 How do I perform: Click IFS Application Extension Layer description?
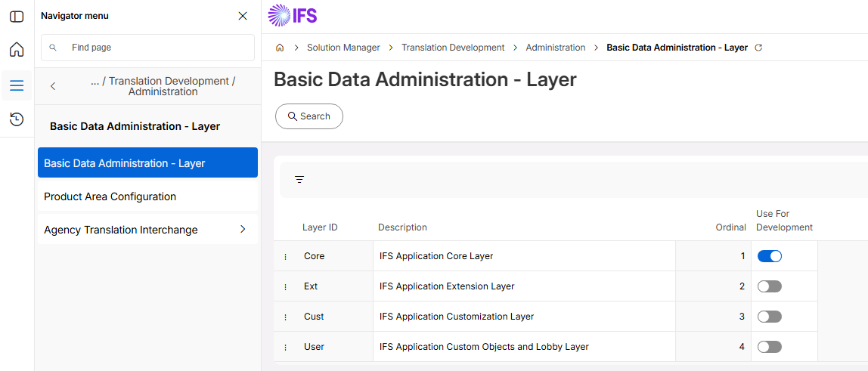tap(447, 286)
